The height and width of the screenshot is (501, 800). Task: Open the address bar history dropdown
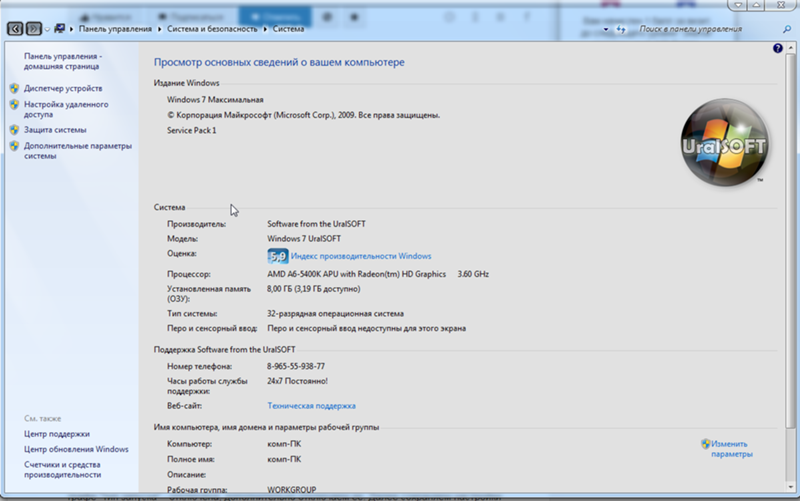tap(606, 30)
